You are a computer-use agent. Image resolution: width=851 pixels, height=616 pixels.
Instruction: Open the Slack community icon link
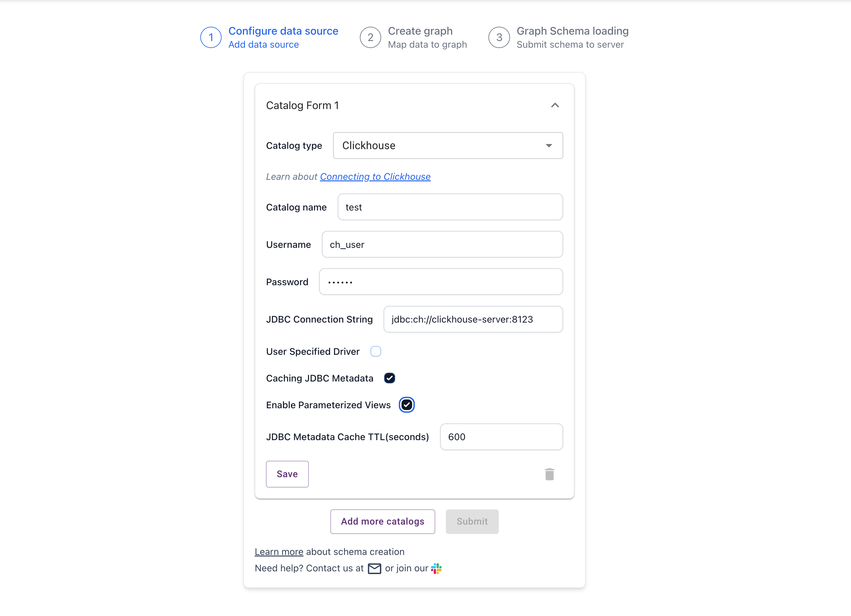[436, 568]
